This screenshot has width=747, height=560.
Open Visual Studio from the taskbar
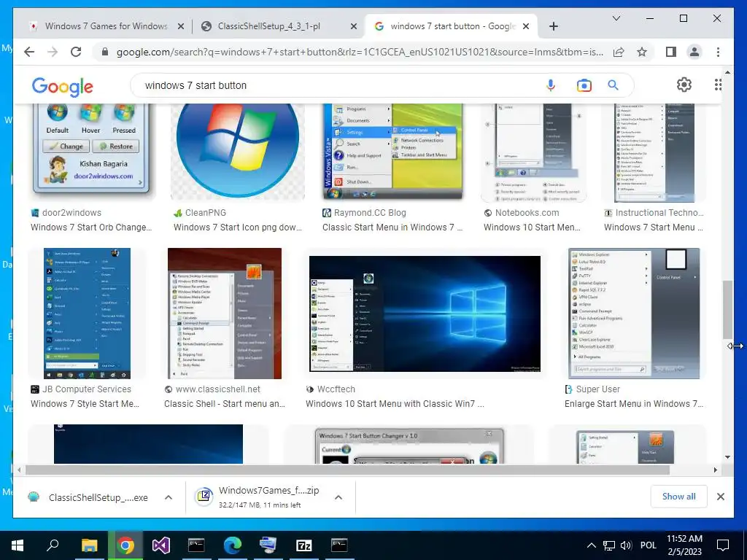pos(161,545)
